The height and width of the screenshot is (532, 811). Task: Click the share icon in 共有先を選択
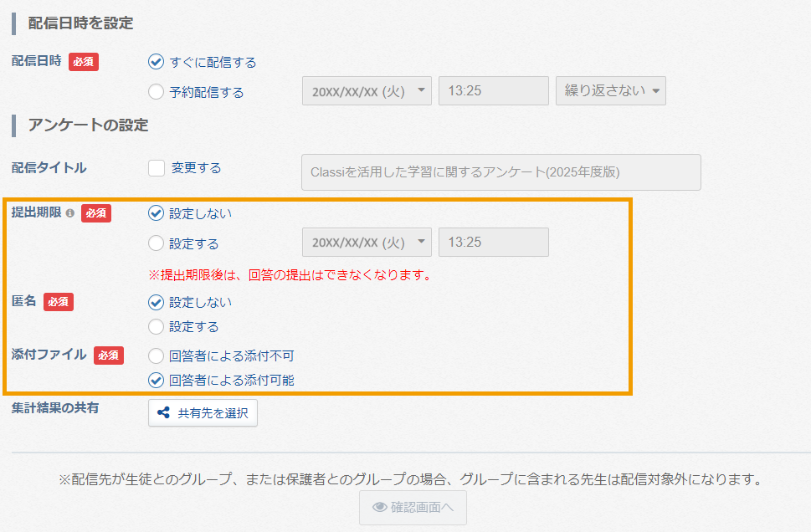tap(163, 412)
